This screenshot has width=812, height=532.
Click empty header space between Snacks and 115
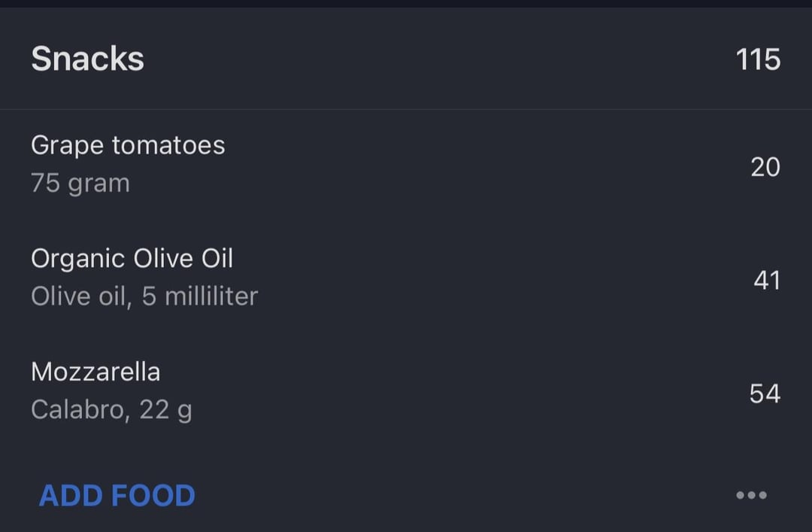[x=436, y=59]
